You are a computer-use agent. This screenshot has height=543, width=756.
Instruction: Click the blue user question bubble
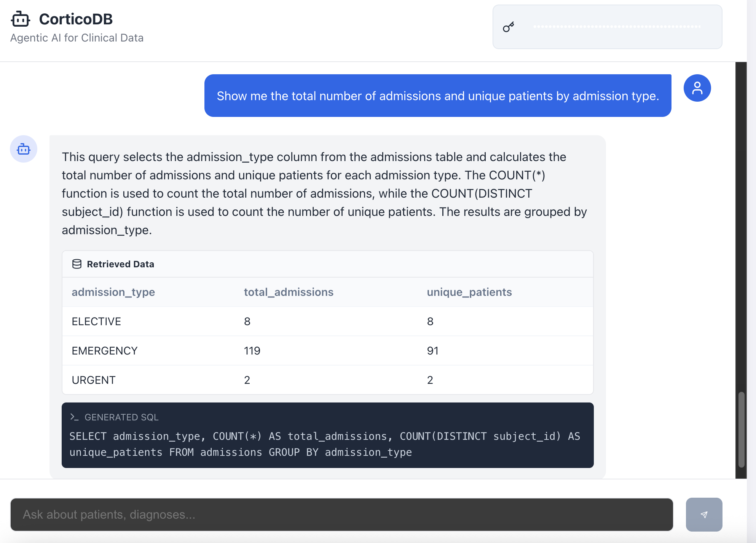coord(437,96)
